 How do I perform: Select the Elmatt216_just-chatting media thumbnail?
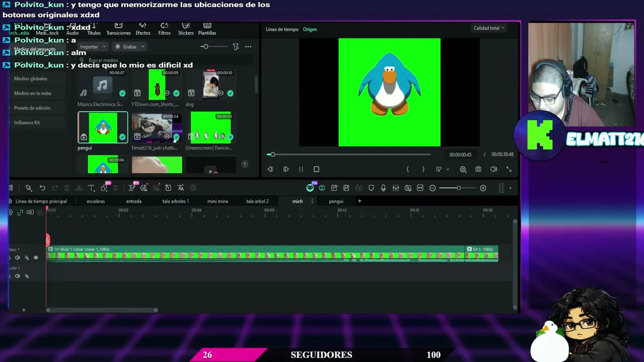[x=156, y=128]
